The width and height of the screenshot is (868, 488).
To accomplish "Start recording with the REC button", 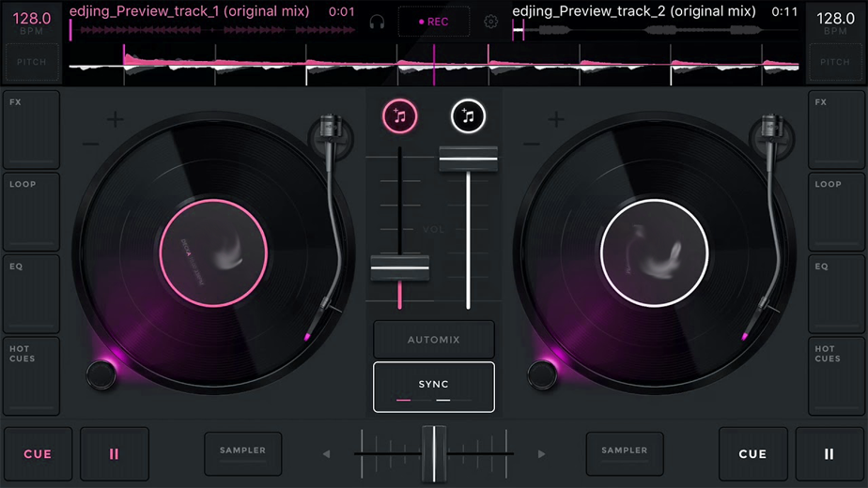I will [434, 22].
